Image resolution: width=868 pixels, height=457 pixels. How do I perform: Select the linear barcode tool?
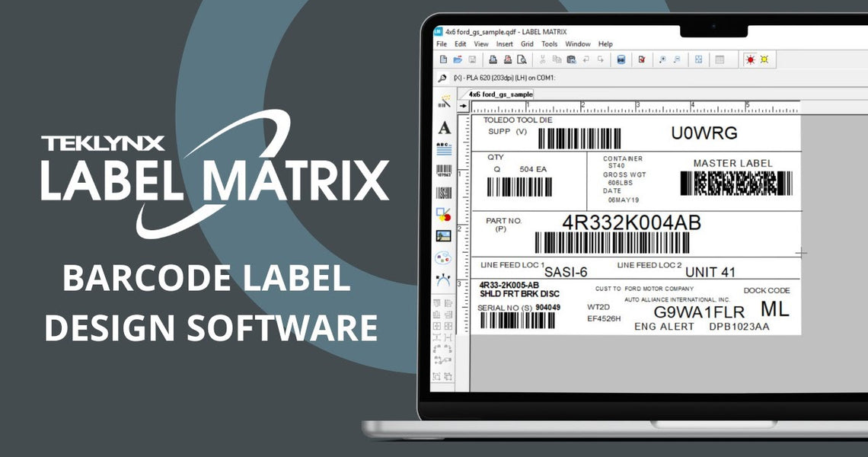(x=444, y=171)
